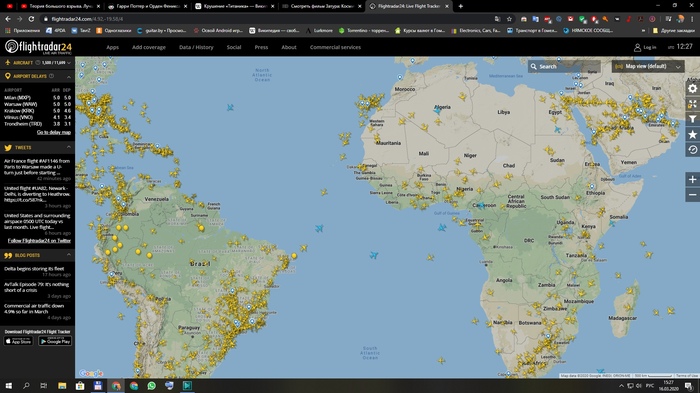Open the Википедия bookmark

click(274, 31)
